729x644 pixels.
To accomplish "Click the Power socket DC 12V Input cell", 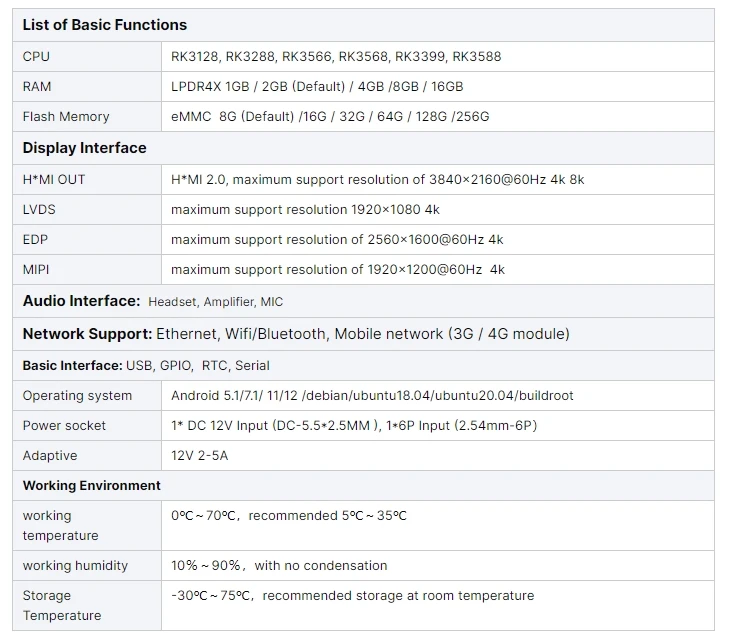I will [354, 426].
